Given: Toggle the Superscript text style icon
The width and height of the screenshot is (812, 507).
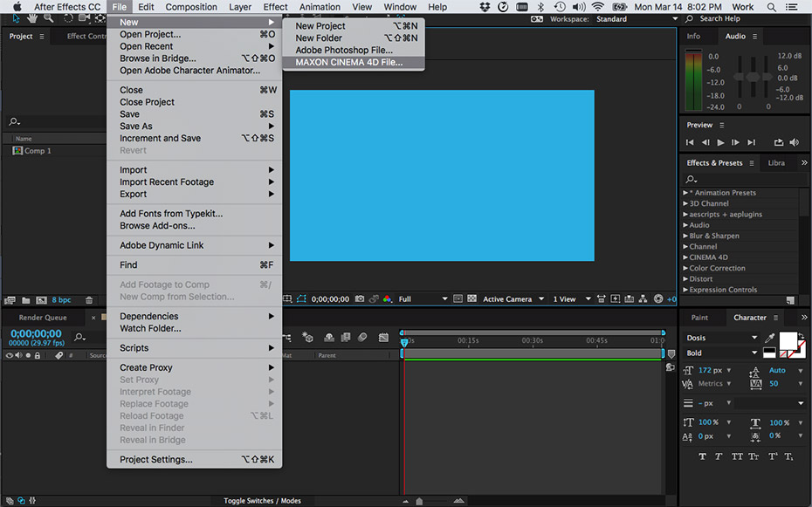Looking at the screenshot, I should click(x=772, y=456).
